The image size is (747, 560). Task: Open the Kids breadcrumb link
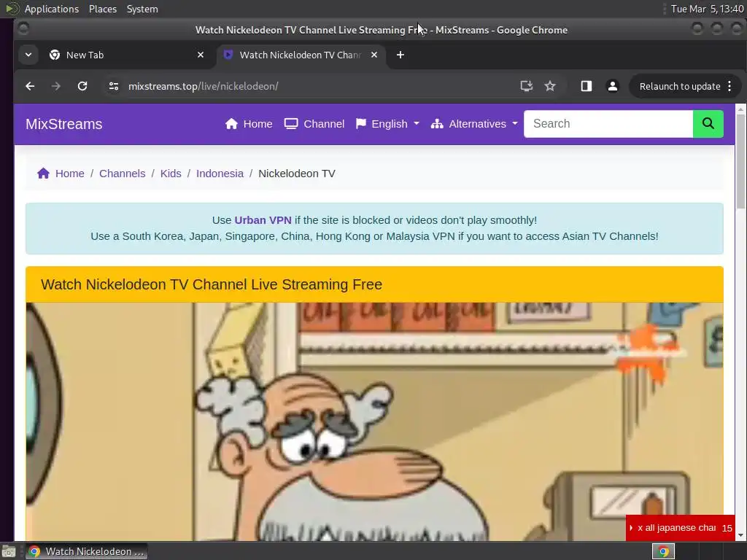171,174
